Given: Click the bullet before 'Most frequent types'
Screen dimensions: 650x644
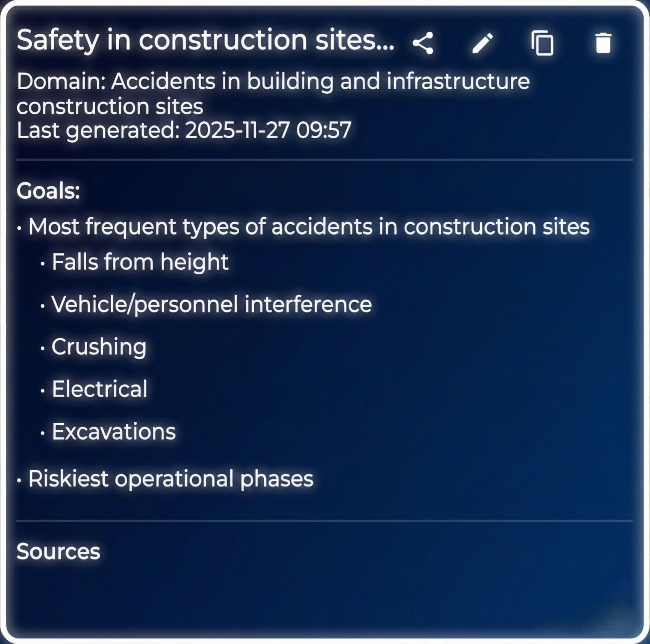Looking at the screenshot, I should 19,228.
